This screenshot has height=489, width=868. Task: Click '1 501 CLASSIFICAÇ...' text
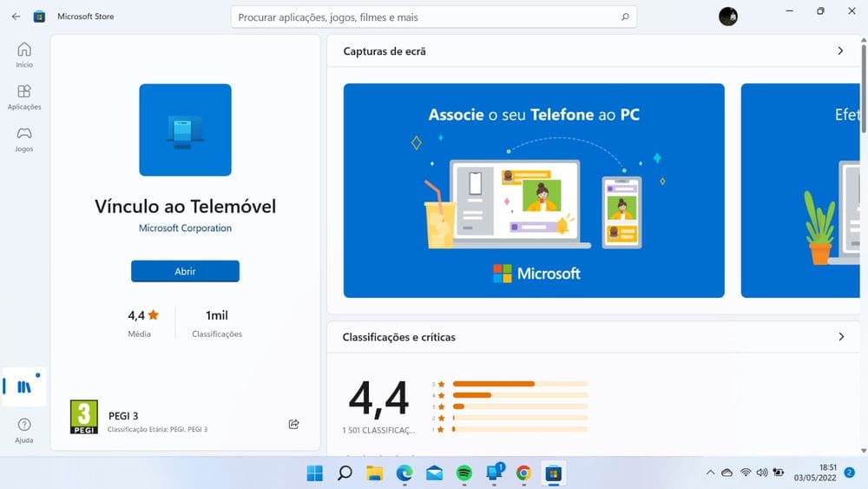click(x=378, y=430)
